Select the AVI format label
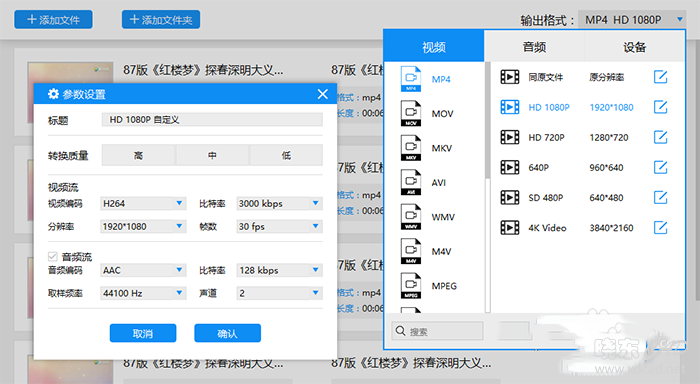The image size is (700, 384). click(439, 182)
